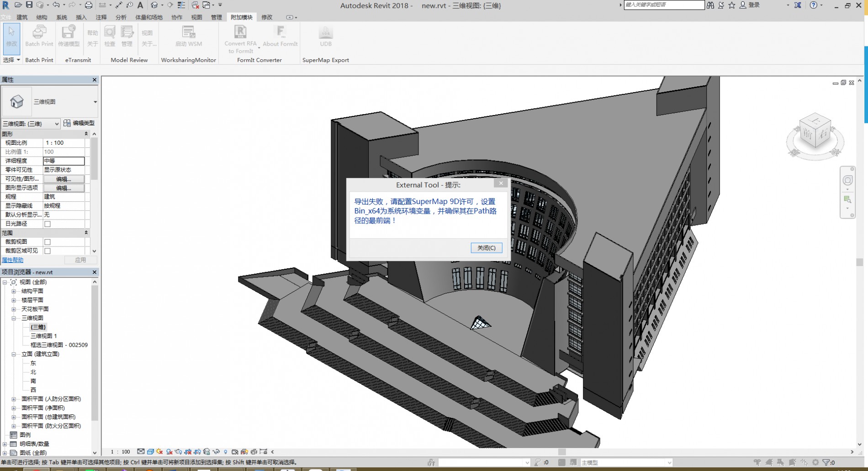Launch the Batch Print tool
The height and width of the screenshot is (471, 868).
tap(39, 36)
